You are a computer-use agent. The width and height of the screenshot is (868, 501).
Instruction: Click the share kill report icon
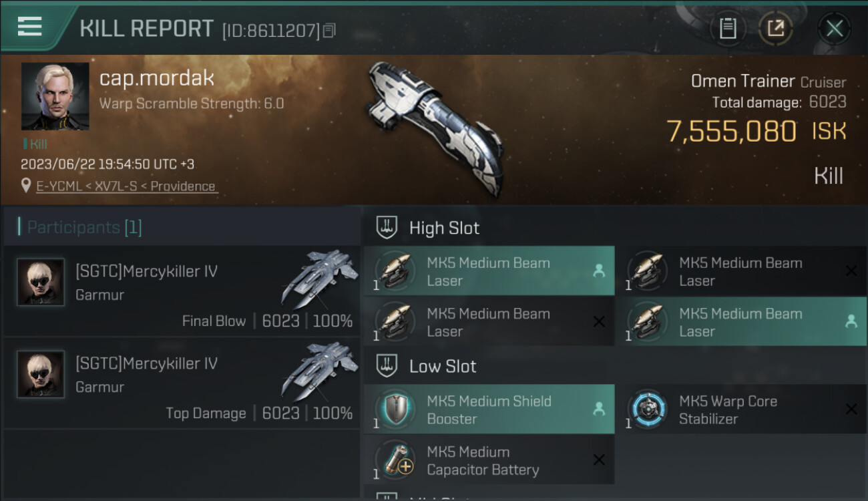[x=775, y=29]
